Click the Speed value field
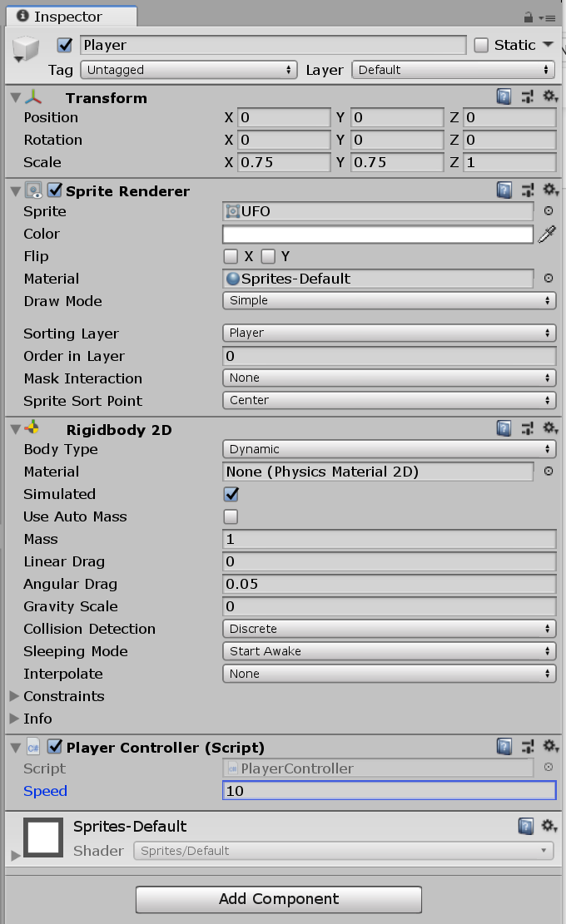This screenshot has height=924, width=566. point(390,791)
